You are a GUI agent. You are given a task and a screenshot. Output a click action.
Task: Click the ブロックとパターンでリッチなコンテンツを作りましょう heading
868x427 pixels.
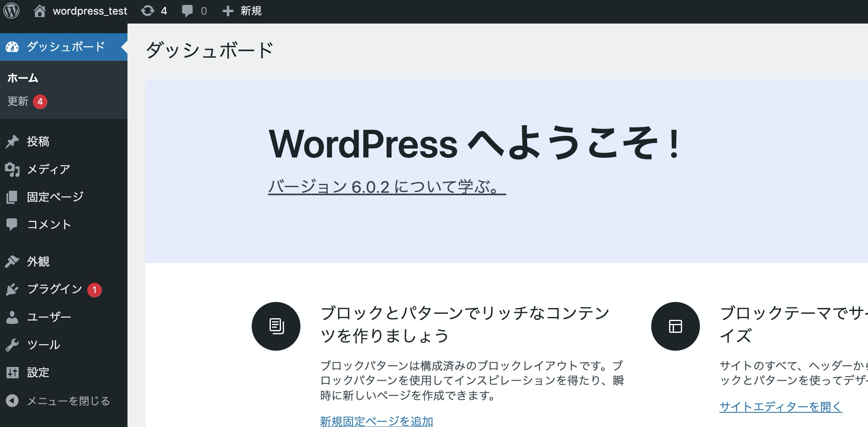click(465, 324)
